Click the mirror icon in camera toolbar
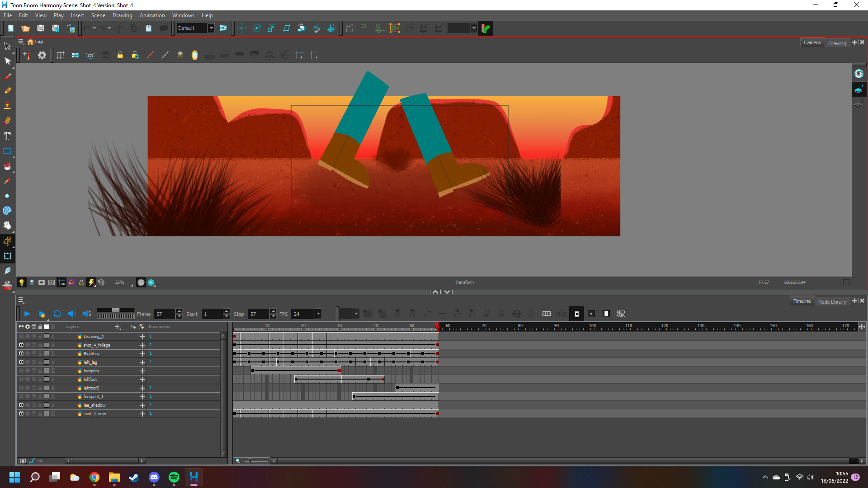Image resolution: width=868 pixels, height=488 pixels. (x=194, y=55)
